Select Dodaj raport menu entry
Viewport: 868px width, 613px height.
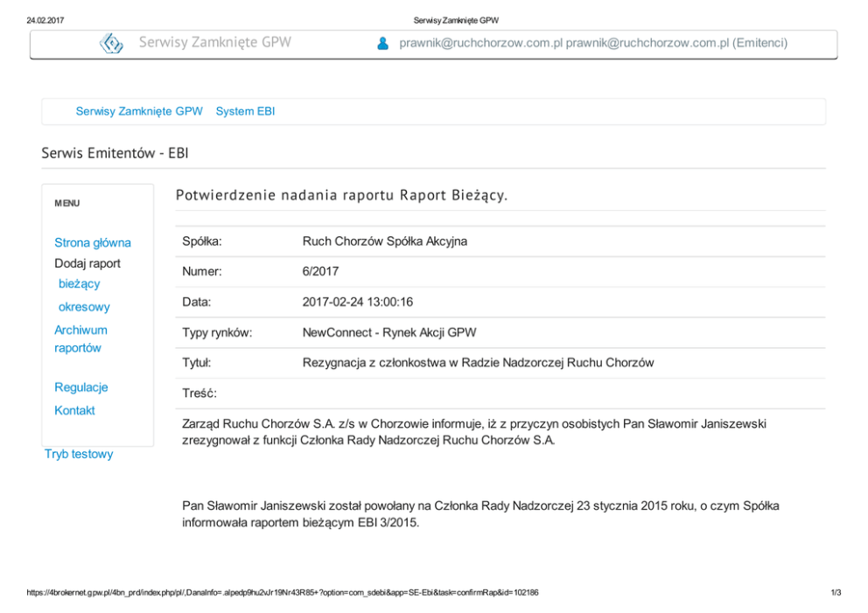87,263
